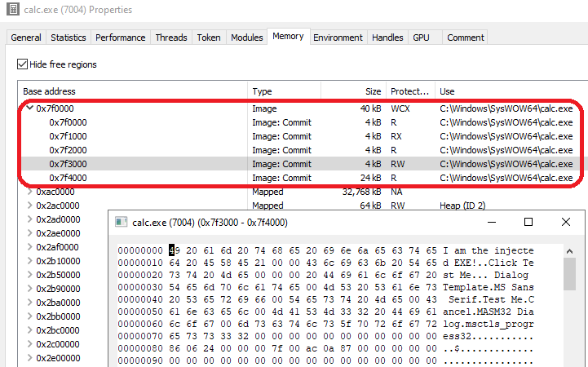Switch to the Modules tab
Viewport: 588px width, 367px height.
coord(247,38)
